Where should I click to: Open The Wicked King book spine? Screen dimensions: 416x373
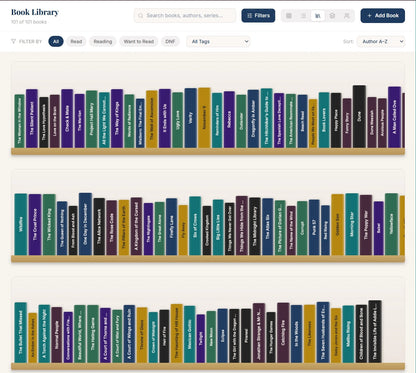(49, 225)
